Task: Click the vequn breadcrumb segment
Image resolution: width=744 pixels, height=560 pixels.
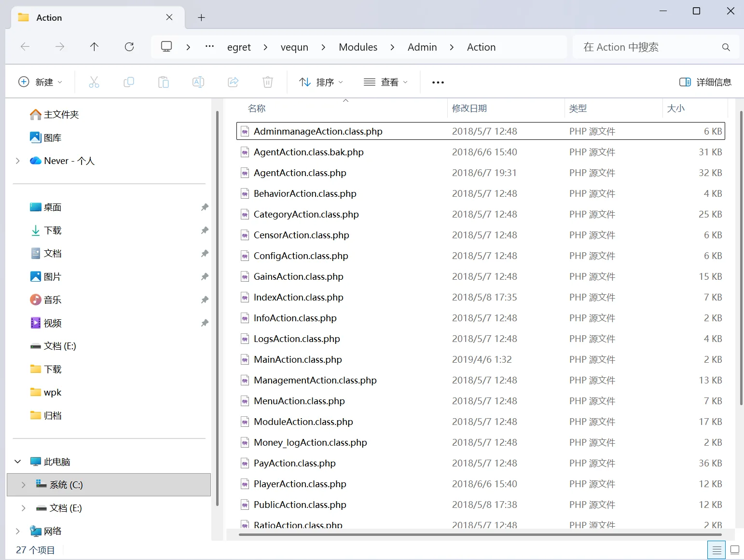Action: pyautogui.click(x=294, y=47)
